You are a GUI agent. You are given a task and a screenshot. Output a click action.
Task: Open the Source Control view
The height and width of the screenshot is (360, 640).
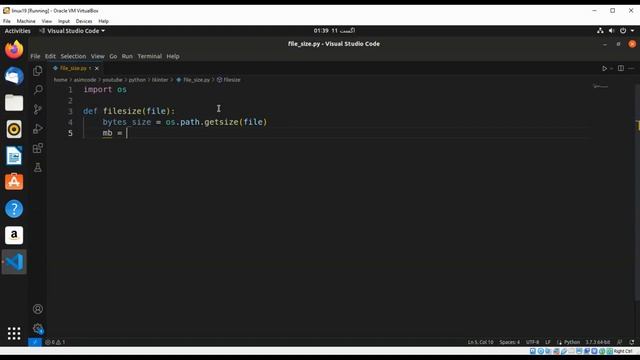(x=38, y=109)
